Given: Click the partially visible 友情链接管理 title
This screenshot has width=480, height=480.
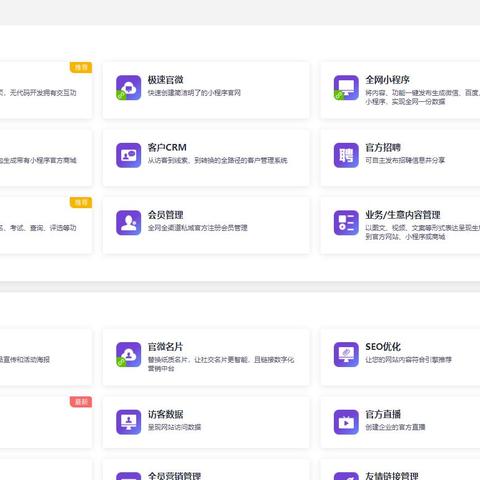Looking at the screenshot, I should pos(392,476).
